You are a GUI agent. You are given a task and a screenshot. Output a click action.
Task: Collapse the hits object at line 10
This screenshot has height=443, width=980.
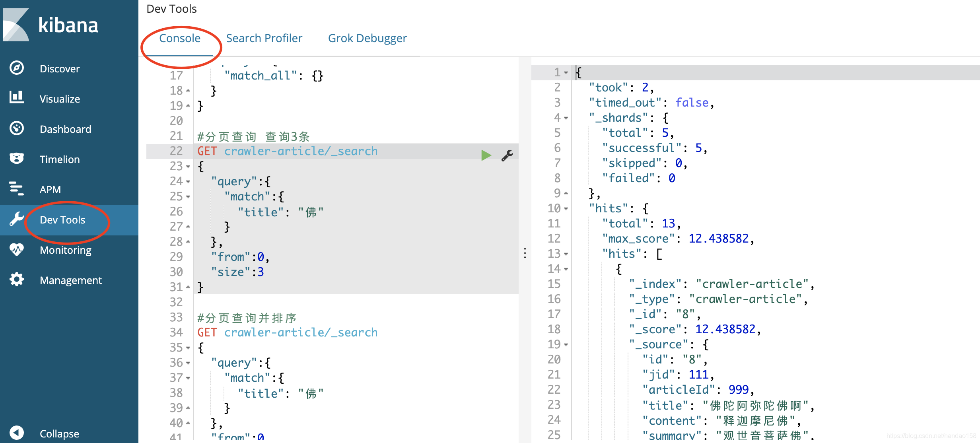pos(565,208)
